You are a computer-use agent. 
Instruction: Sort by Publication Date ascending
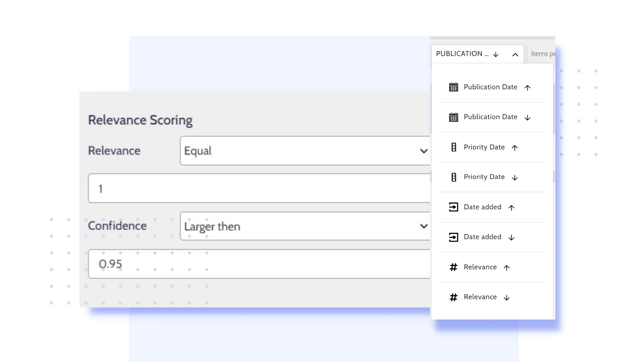(491, 87)
